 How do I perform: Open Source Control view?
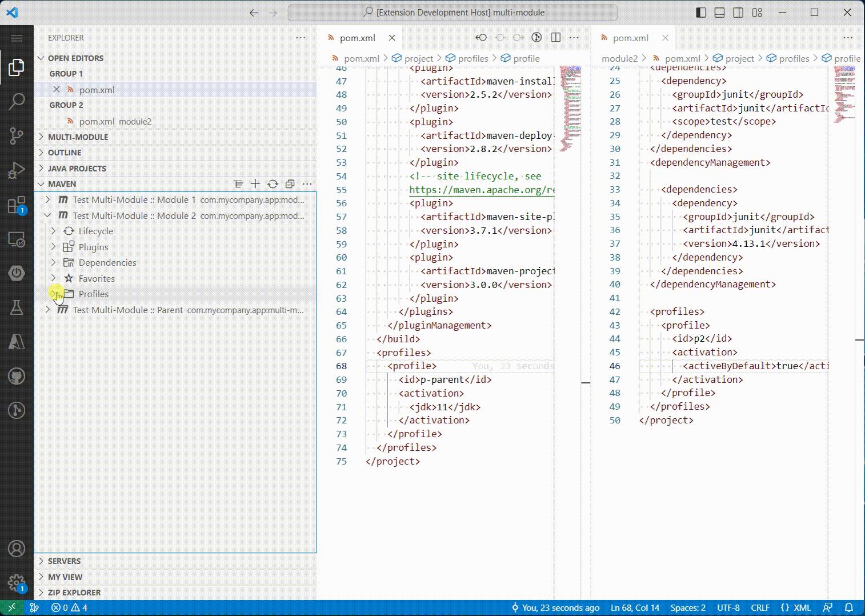point(17,136)
